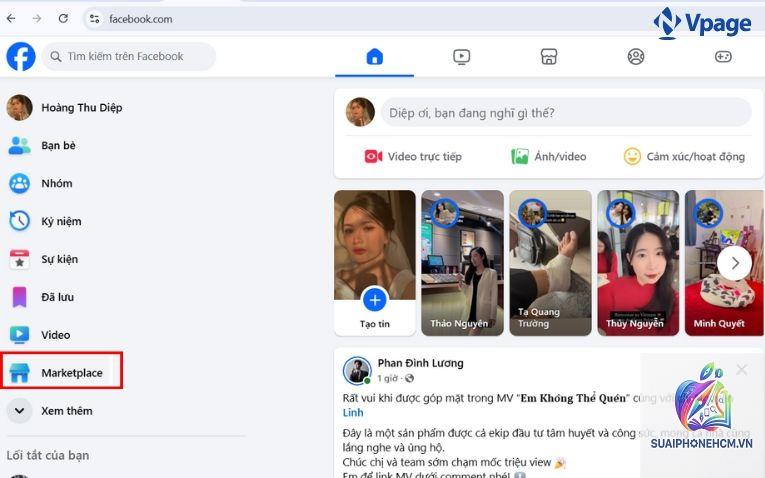
Task: Click the browser forward arrow
Action: (x=37, y=19)
